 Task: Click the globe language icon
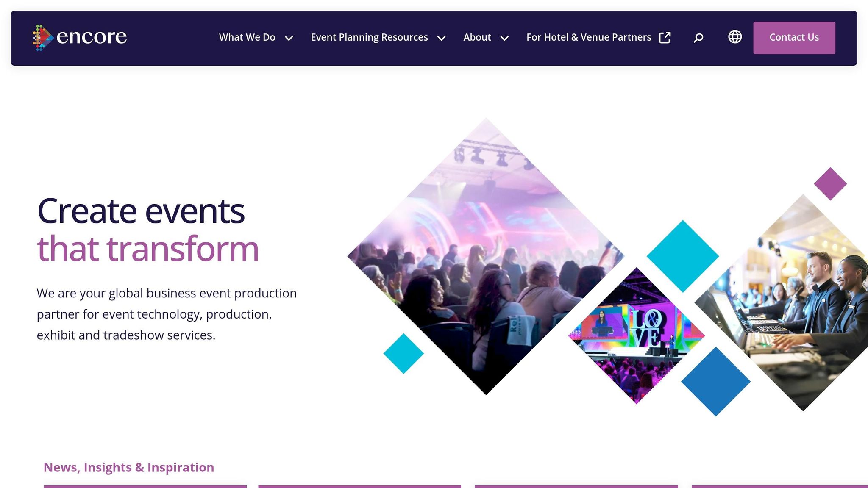click(x=734, y=37)
